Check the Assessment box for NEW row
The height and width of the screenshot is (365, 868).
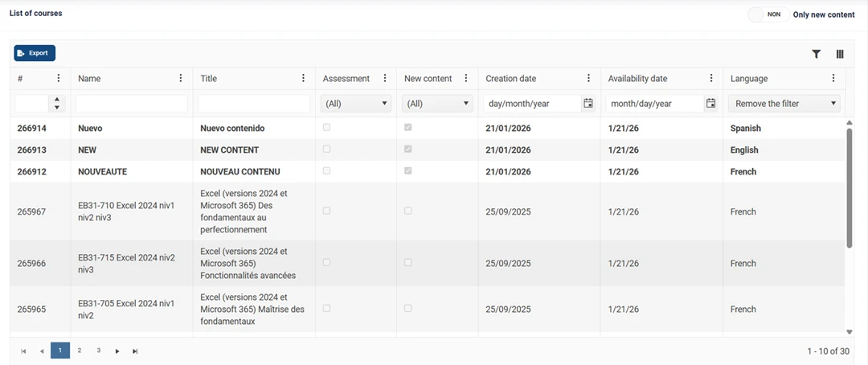(326, 149)
